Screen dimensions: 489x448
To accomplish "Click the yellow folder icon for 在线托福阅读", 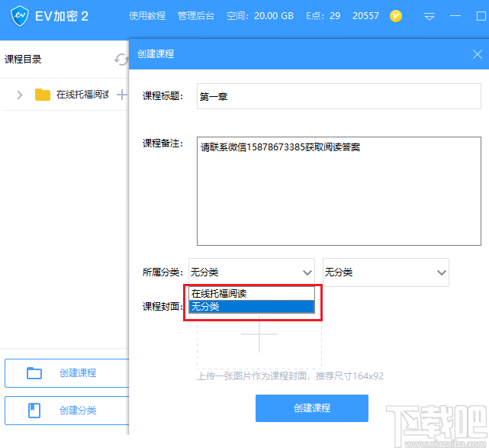I will point(43,95).
